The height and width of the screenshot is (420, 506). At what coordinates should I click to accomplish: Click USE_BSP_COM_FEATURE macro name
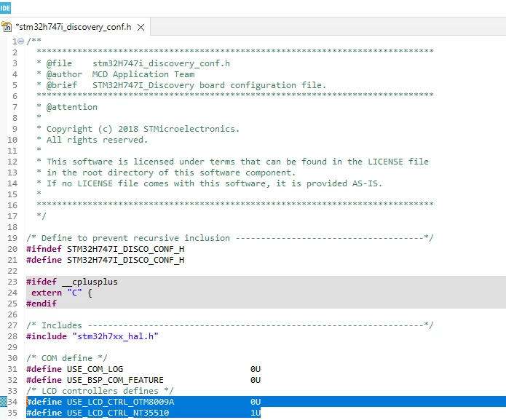coord(115,380)
